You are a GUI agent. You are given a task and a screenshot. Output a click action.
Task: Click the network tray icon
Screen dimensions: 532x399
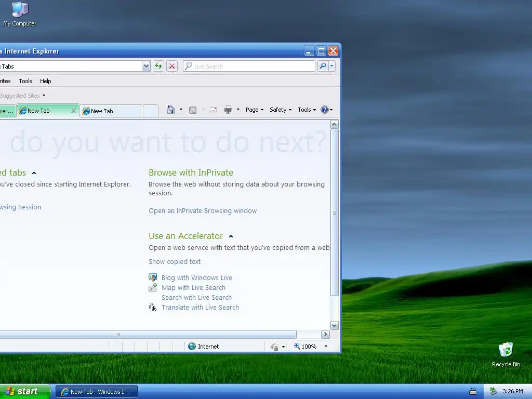pyautogui.click(x=493, y=391)
